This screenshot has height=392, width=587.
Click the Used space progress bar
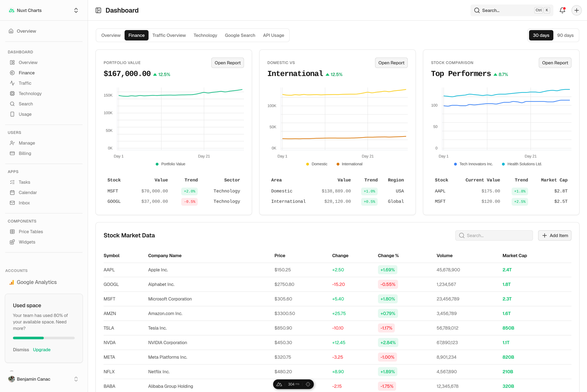(44, 338)
